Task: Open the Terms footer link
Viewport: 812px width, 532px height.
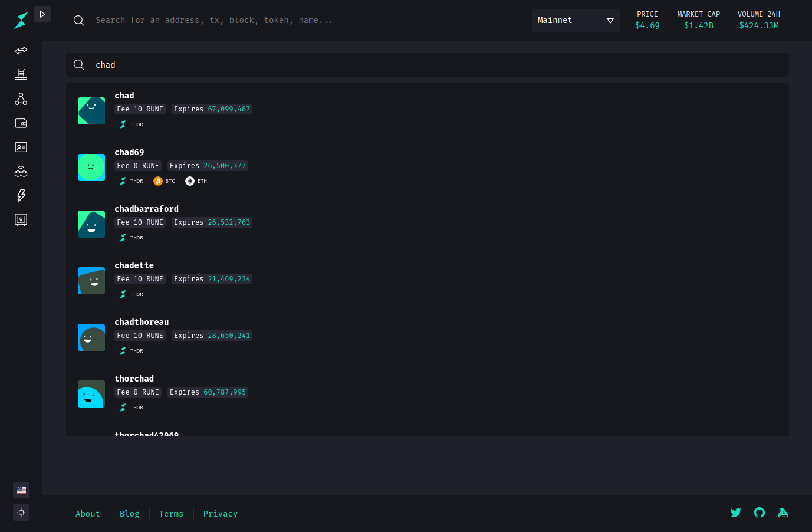Action: click(x=171, y=514)
